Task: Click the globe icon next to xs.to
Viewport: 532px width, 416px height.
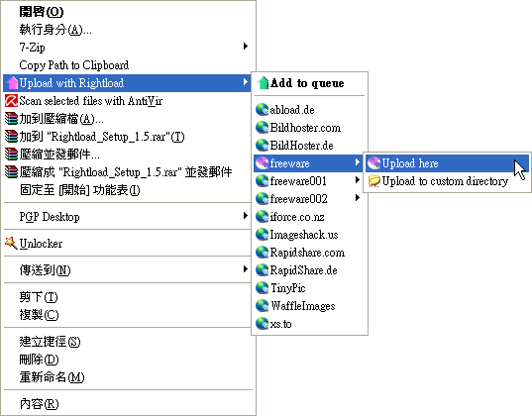Action: (x=262, y=323)
